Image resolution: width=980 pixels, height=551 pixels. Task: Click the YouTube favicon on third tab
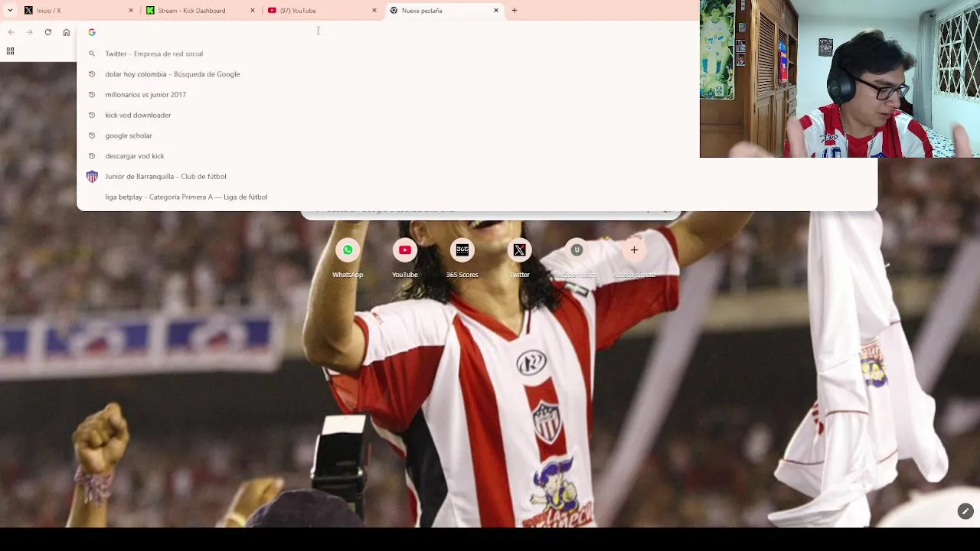coord(272,11)
